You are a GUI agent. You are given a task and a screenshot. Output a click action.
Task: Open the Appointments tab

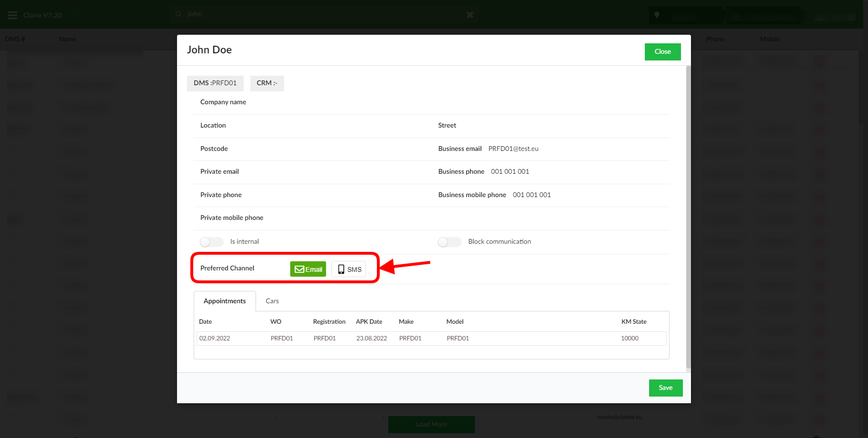pos(225,301)
